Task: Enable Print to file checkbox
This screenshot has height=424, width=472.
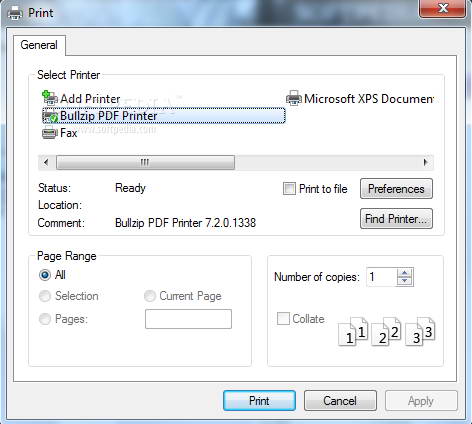Action: (x=289, y=189)
